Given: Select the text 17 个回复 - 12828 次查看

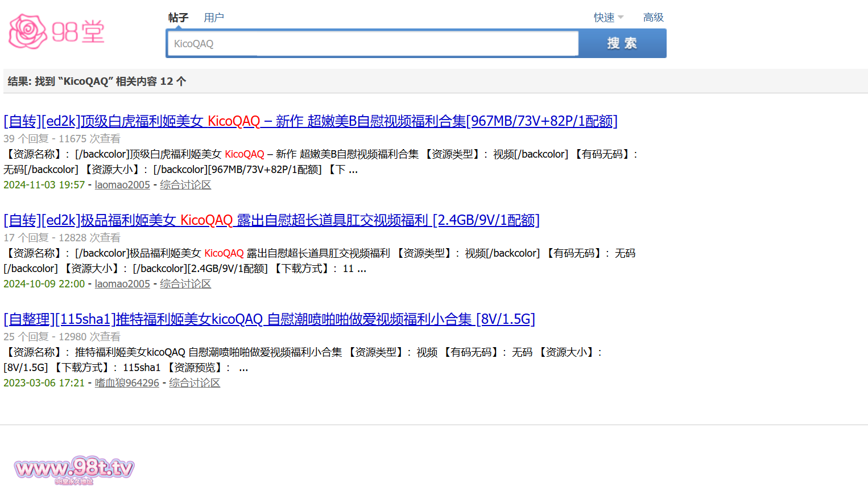Looking at the screenshot, I should (x=62, y=238).
